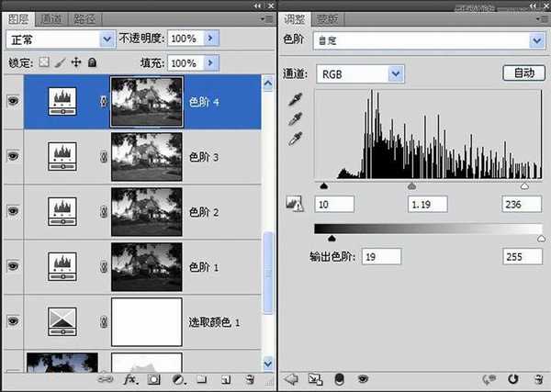
Task: Click the midtone gray input slider
Action: coord(412,185)
